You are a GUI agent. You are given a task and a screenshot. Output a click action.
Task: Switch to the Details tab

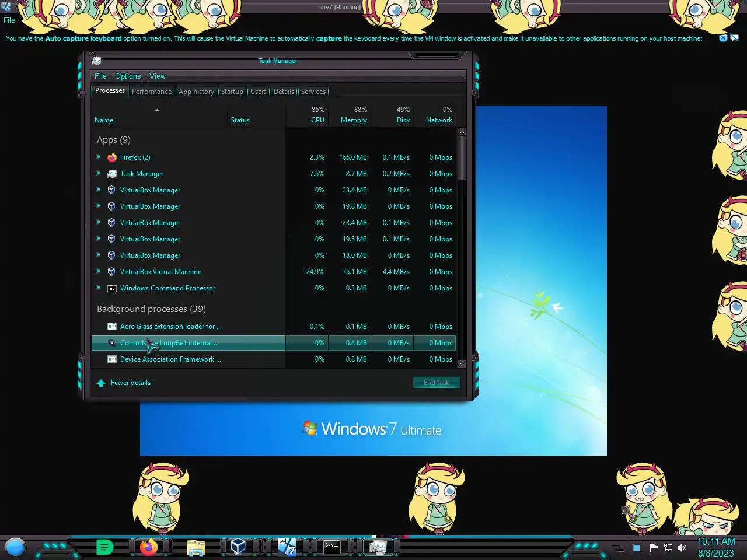284,91
